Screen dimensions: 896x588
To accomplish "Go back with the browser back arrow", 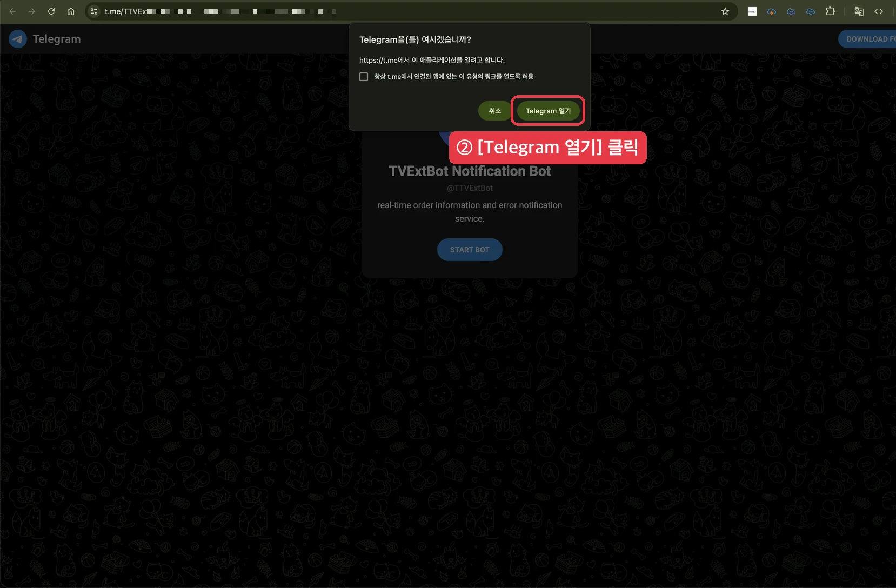I will click(12, 11).
